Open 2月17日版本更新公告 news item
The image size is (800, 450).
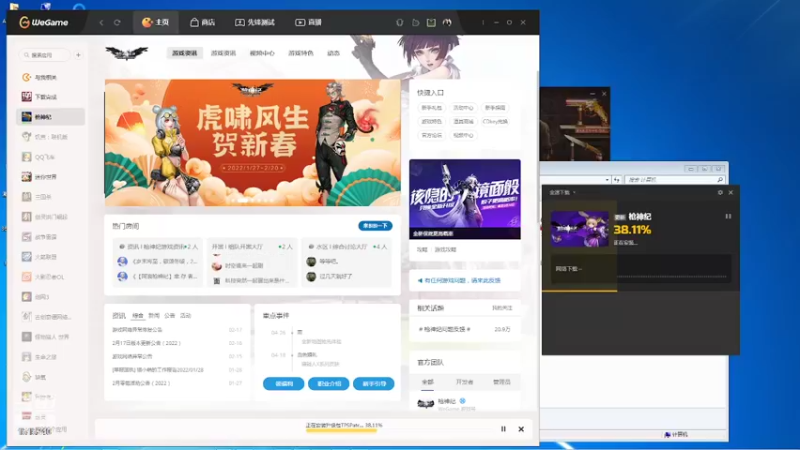click(x=146, y=343)
